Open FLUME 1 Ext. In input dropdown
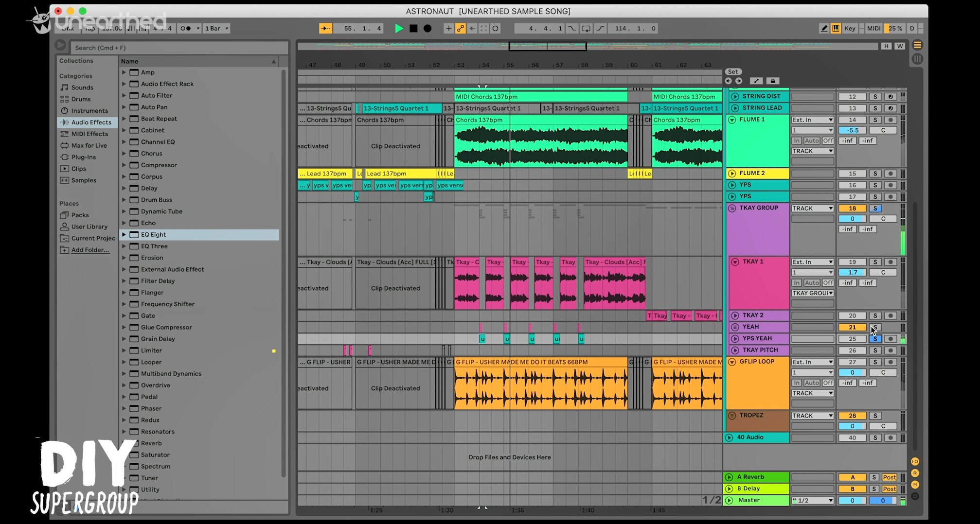The width and height of the screenshot is (980, 524). 812,120
